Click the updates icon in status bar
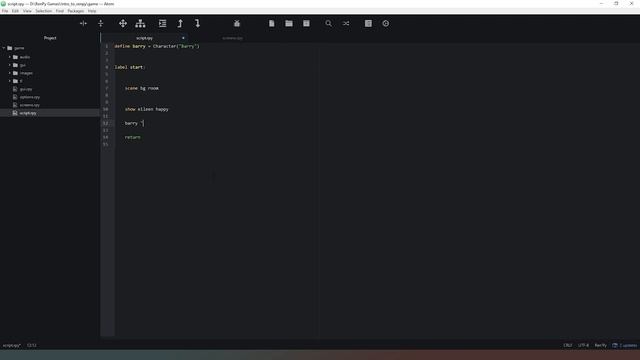 (615, 345)
